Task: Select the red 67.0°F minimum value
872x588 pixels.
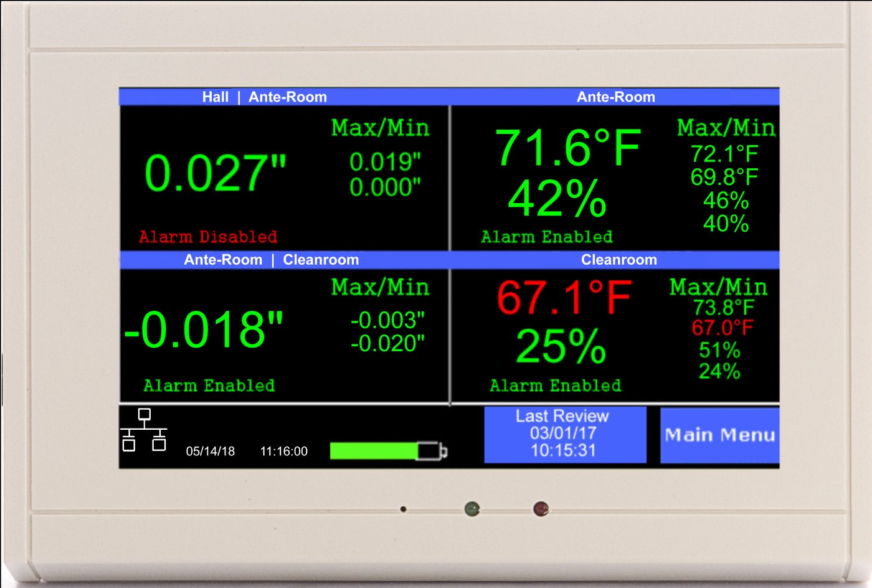Action: [x=723, y=328]
